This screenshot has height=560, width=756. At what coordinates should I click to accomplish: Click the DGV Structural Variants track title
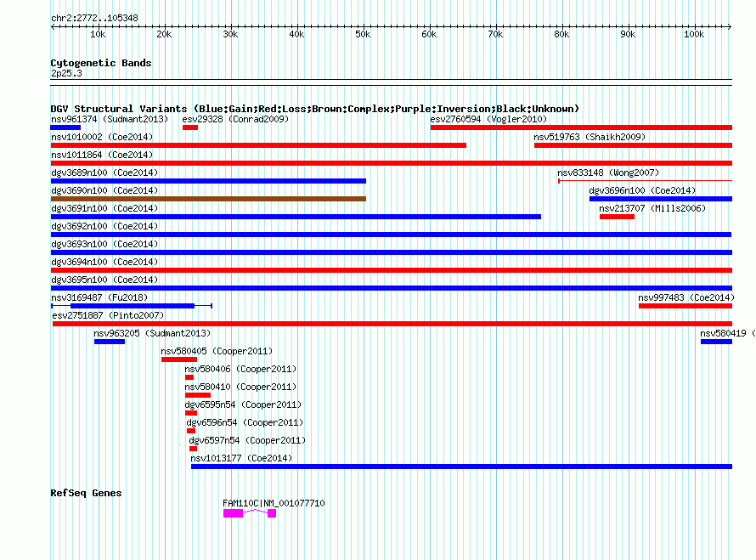tap(315, 109)
